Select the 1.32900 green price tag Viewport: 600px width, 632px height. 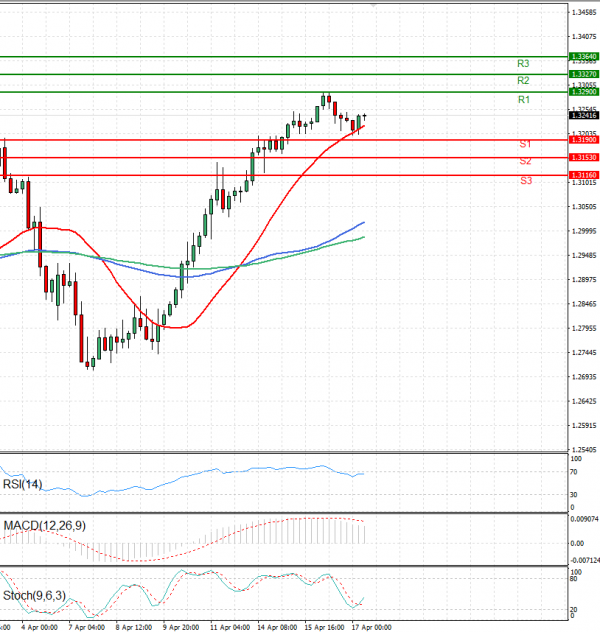click(583, 92)
